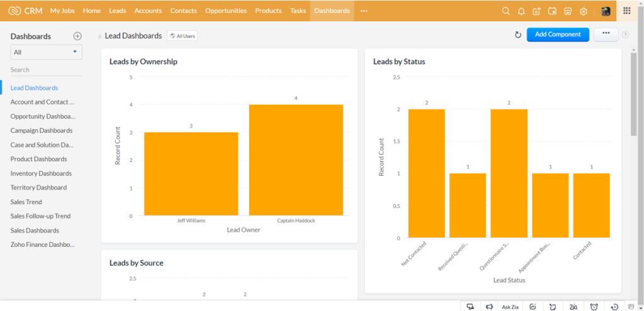Open the Contacts module tab

coord(184,11)
